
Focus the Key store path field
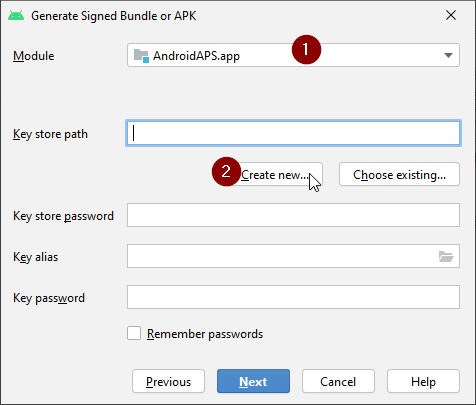coord(293,133)
